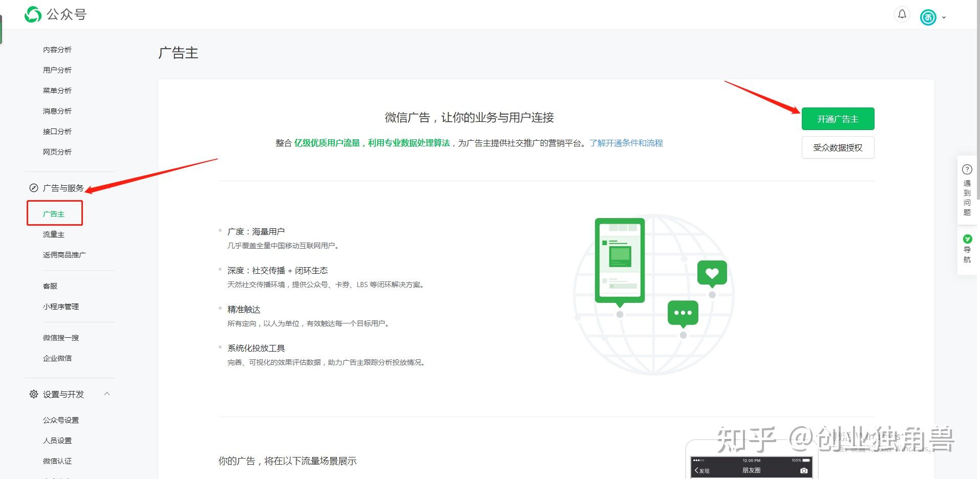Open 企业微信 in the sidebar

point(57,358)
